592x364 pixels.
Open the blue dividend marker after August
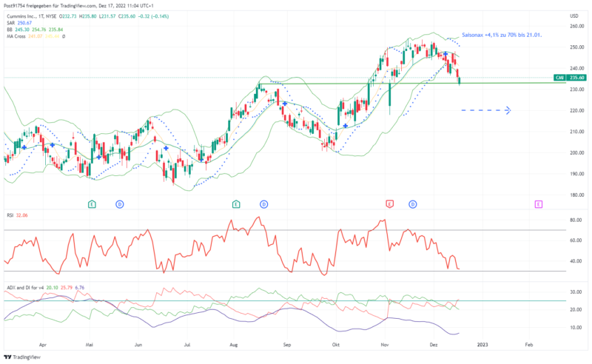[x=263, y=203]
